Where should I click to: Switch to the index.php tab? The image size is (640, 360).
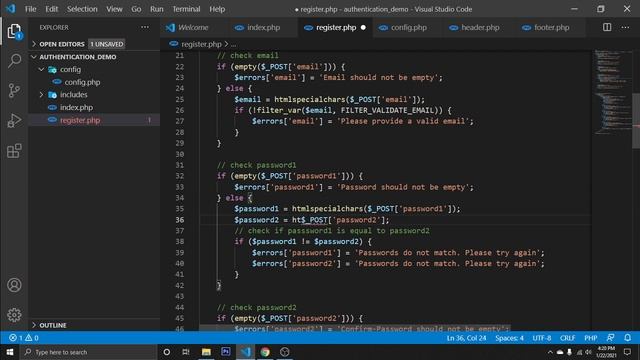click(263, 27)
